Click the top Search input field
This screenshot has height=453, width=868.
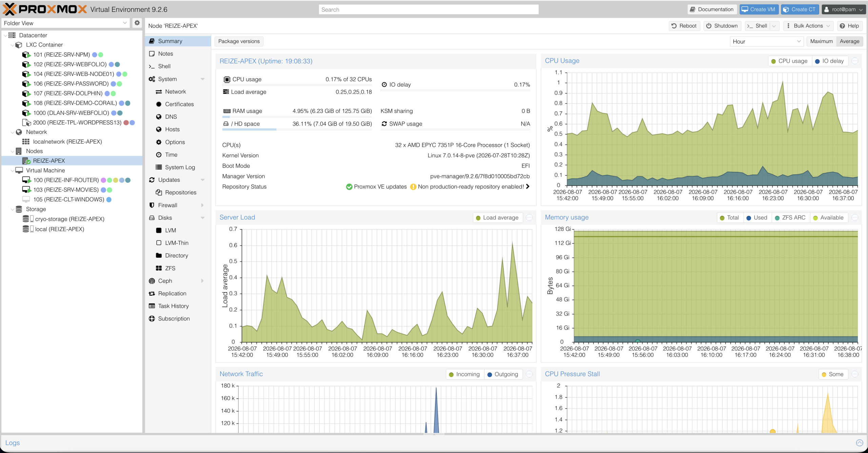tap(429, 9)
